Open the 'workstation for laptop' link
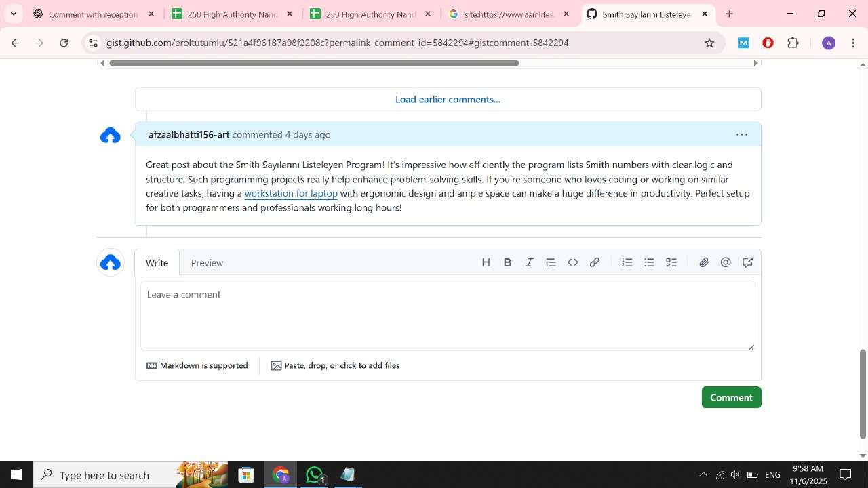868x488 pixels. pos(291,193)
